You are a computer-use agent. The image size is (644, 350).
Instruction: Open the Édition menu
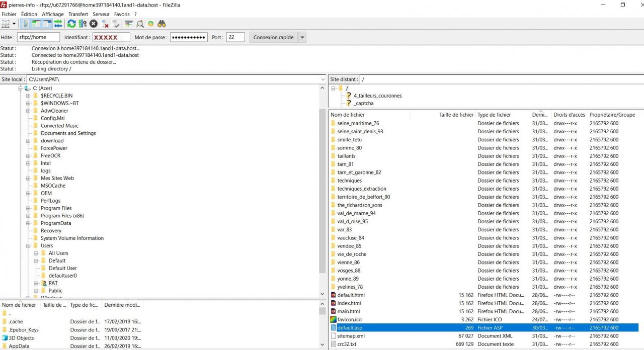pyautogui.click(x=29, y=14)
